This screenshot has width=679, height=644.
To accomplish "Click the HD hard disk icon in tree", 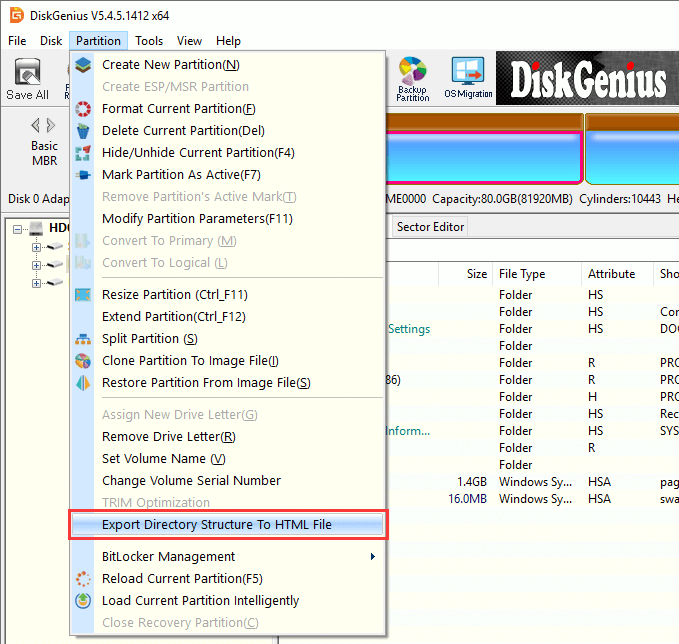I will [36, 228].
